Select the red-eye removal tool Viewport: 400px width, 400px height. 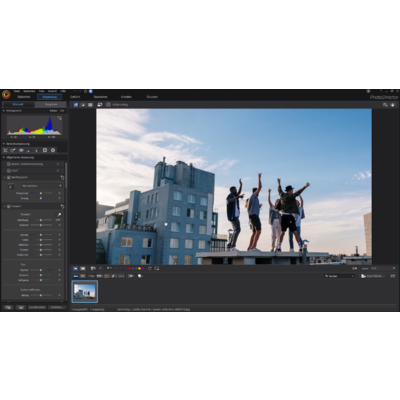click(x=21, y=150)
